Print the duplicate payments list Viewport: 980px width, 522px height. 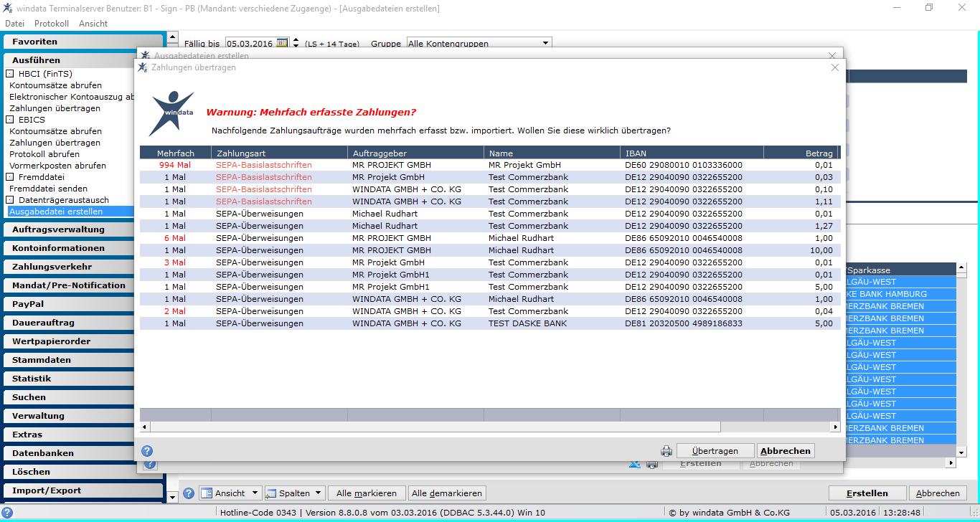[666, 451]
